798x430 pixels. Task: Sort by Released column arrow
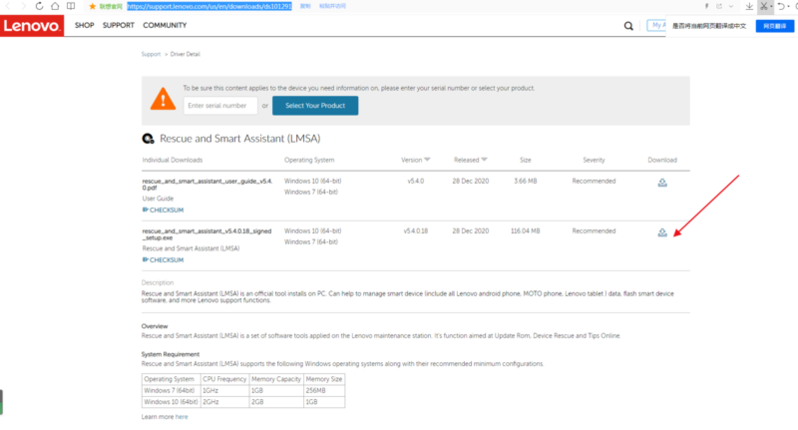point(485,160)
